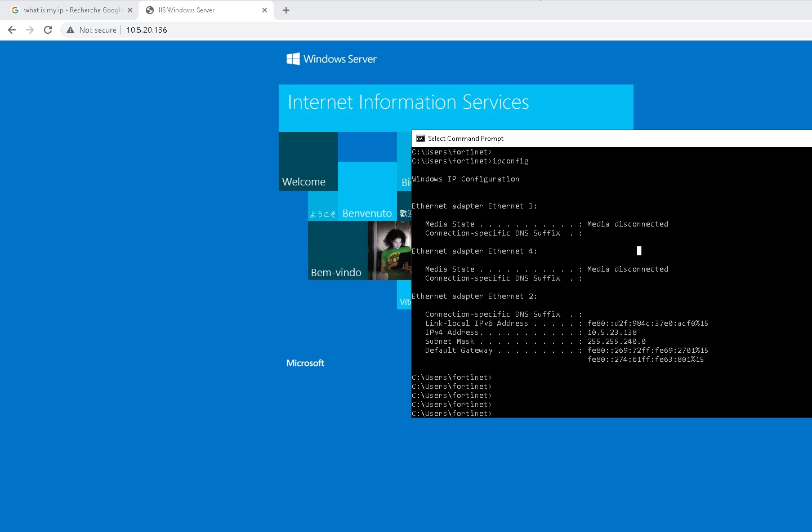812x532 pixels.
Task: Click the white selection cursor block in Command Prompt
Action: coord(639,251)
